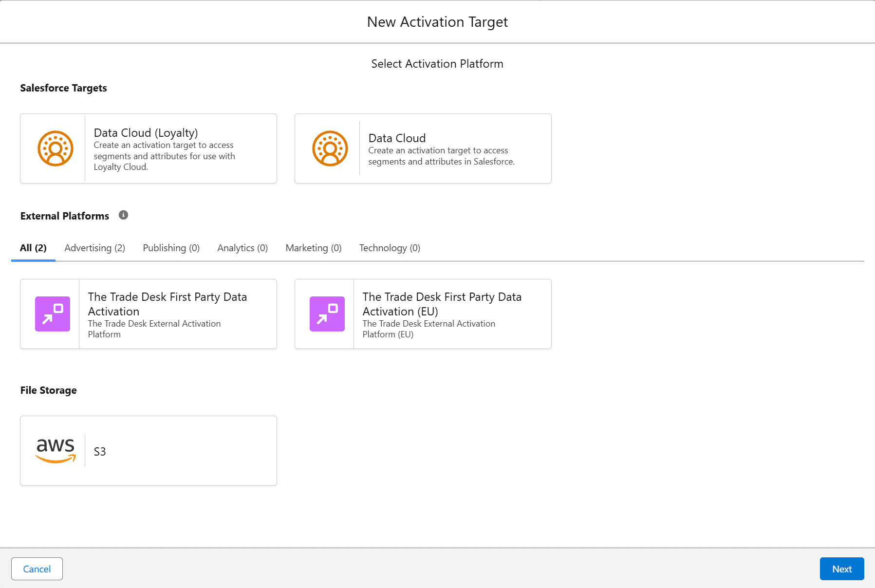Pick Trade Desk First Party Data Activation (EU) title
This screenshot has height=588, width=875.
tap(442, 304)
